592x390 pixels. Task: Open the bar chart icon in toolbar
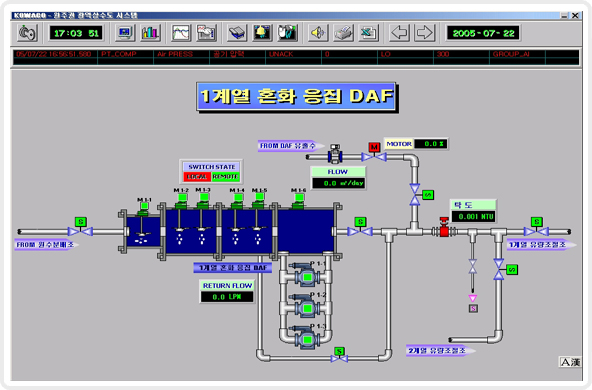point(150,33)
